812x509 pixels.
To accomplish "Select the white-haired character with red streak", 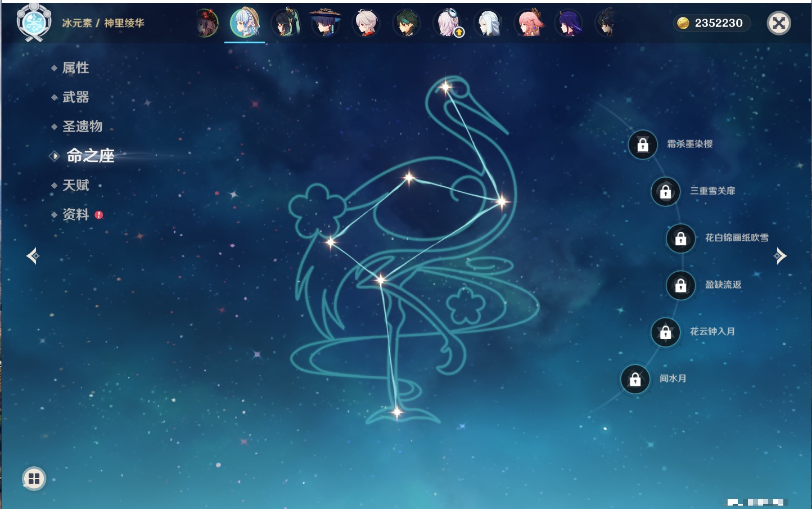I will (x=366, y=23).
